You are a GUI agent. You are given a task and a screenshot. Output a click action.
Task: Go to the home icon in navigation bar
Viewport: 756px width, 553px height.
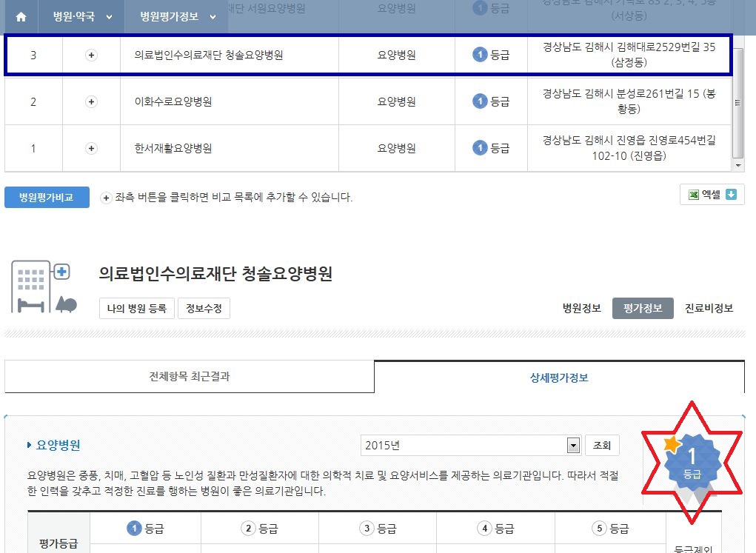click(21, 17)
